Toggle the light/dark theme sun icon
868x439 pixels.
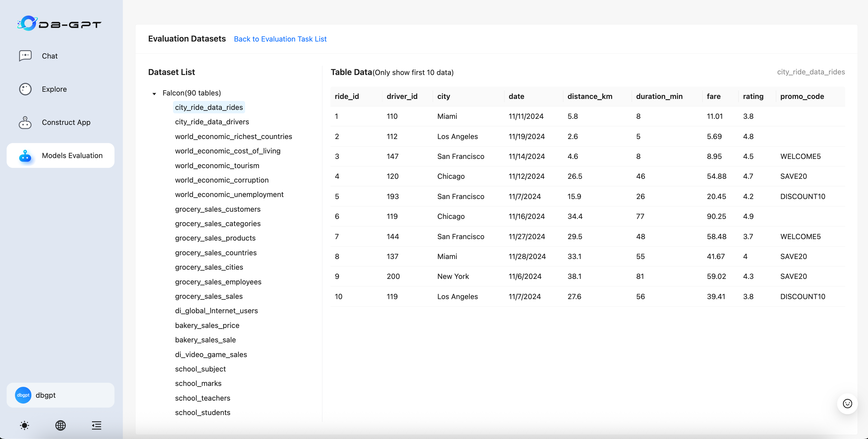click(x=25, y=425)
